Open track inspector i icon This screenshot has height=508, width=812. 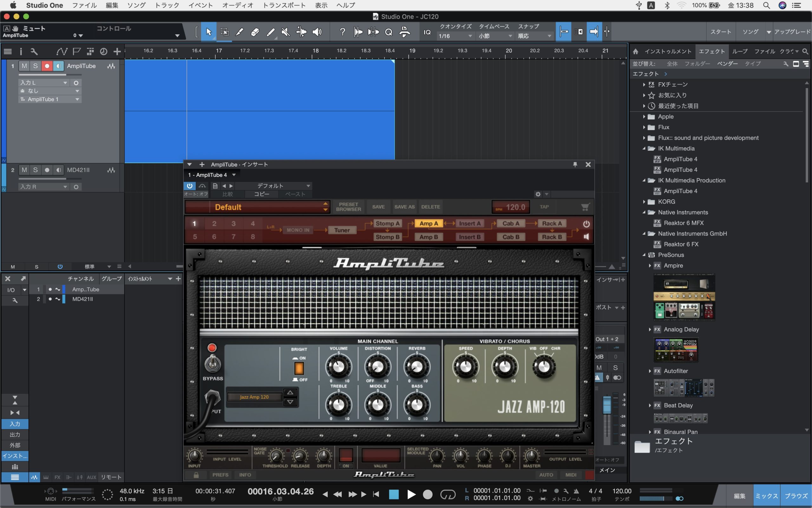pyautogui.click(x=21, y=51)
